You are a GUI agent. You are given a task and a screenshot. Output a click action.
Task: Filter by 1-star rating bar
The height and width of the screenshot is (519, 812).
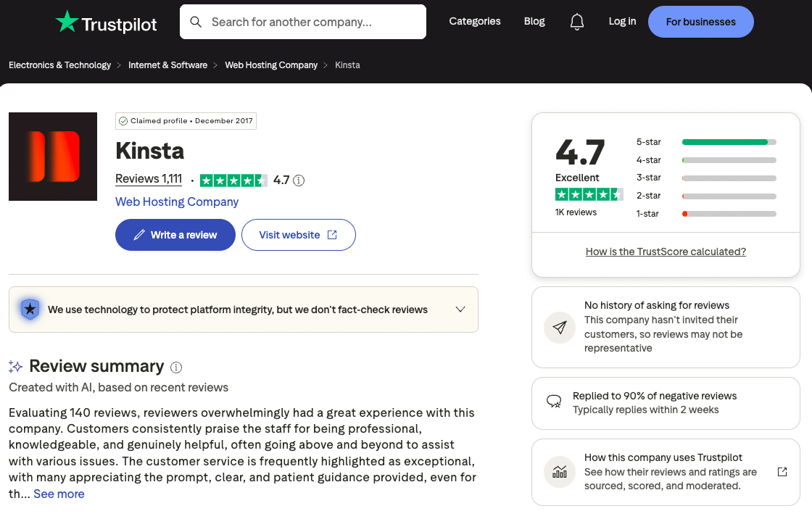pos(706,213)
